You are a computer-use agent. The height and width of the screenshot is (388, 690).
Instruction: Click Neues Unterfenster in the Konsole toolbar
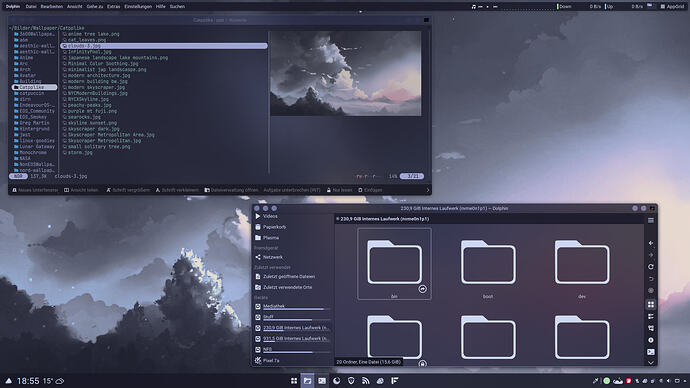[35, 190]
